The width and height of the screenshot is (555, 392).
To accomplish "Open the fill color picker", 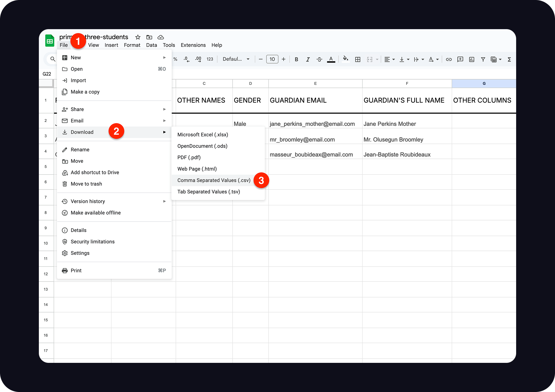I will (346, 59).
